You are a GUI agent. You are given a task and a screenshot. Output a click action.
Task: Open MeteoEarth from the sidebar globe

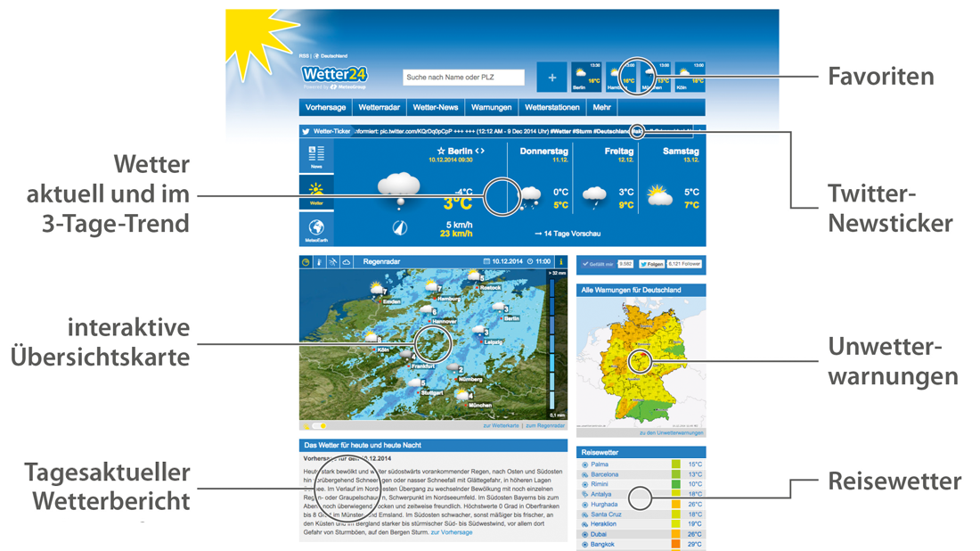click(316, 229)
